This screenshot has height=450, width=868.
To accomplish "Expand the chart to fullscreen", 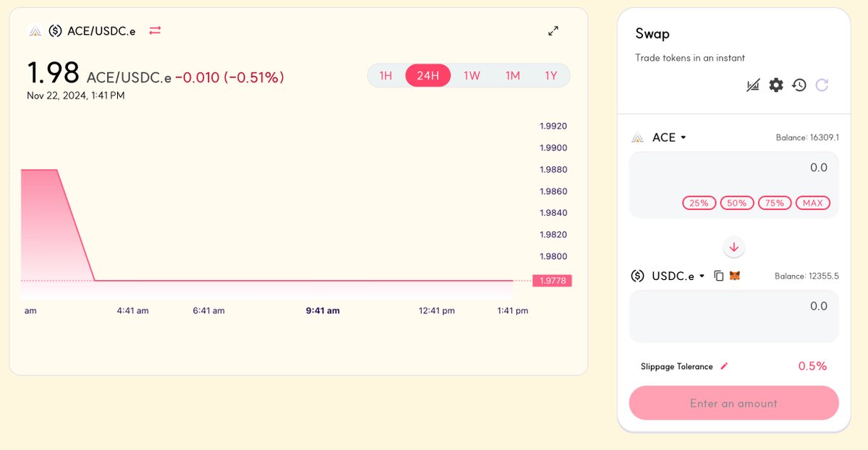I will click(x=553, y=31).
